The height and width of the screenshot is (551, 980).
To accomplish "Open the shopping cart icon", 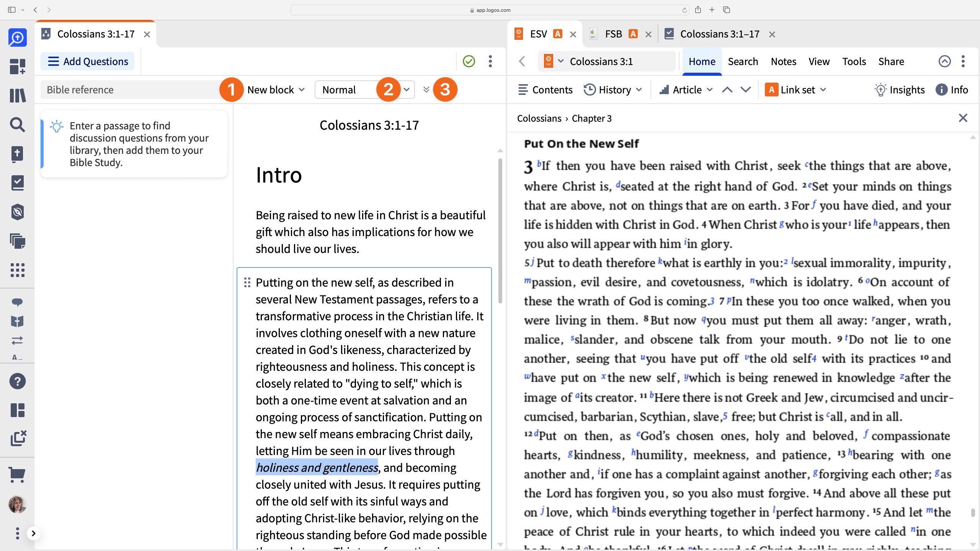I will [x=17, y=475].
